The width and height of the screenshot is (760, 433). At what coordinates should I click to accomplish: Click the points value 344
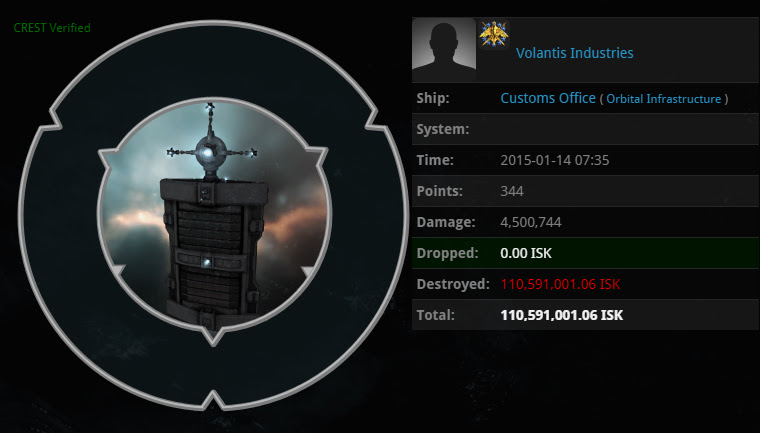512,192
